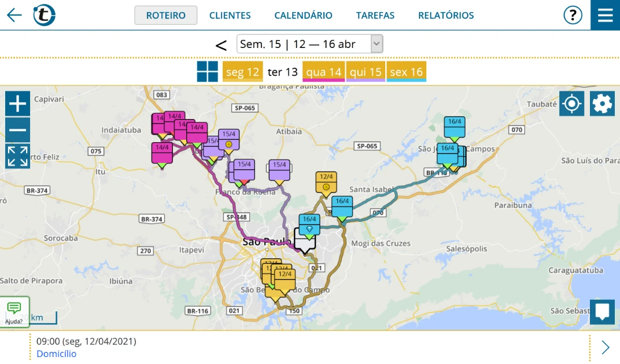
Task: Zoom out on the map
Action: [x=18, y=130]
